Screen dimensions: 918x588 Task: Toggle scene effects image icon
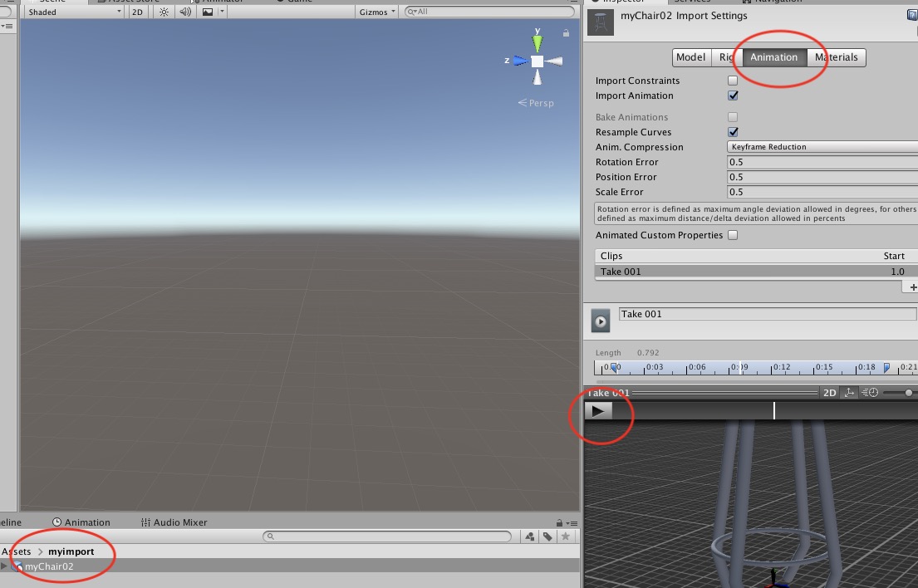(207, 12)
